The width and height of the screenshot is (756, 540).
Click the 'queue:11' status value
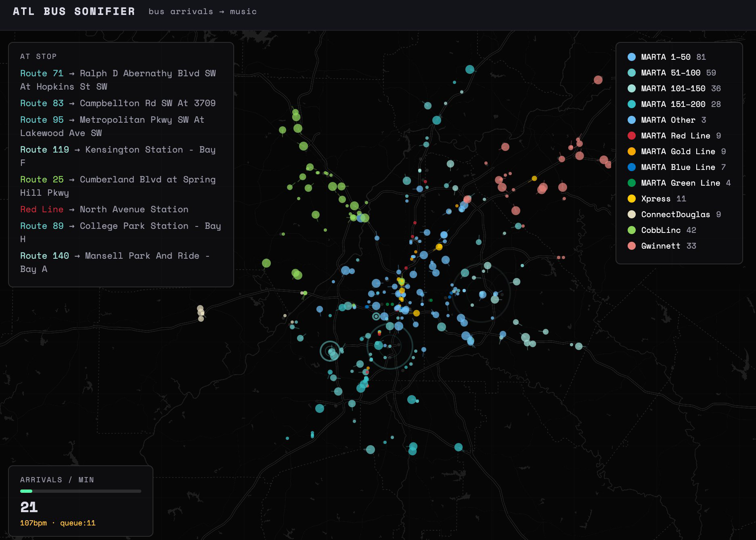pyautogui.click(x=78, y=523)
